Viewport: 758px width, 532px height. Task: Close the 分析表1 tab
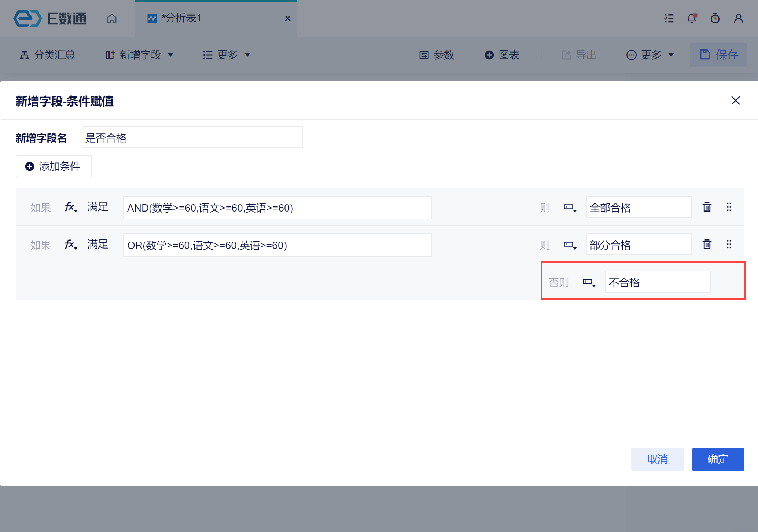pos(288,18)
